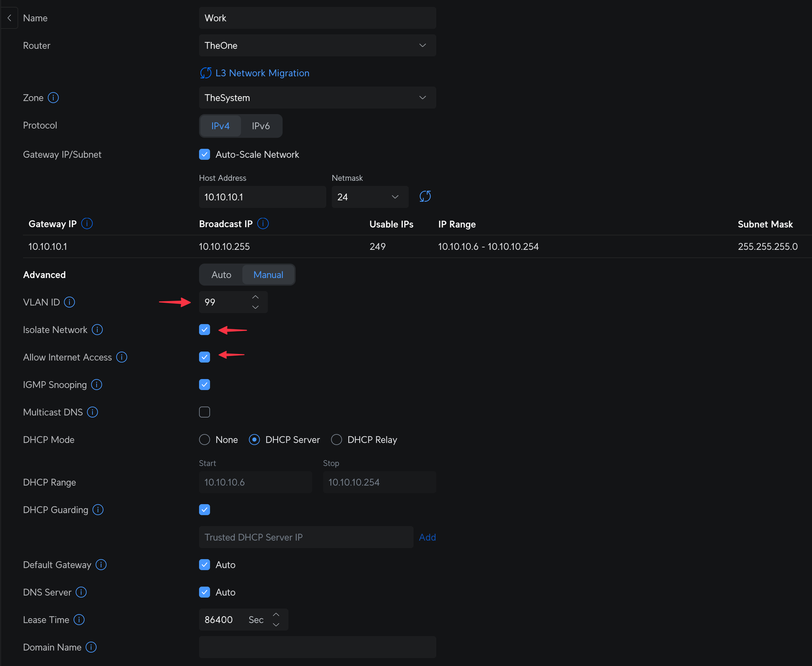812x666 pixels.
Task: Click the DHCP Guarding info icon
Action: [x=98, y=510]
